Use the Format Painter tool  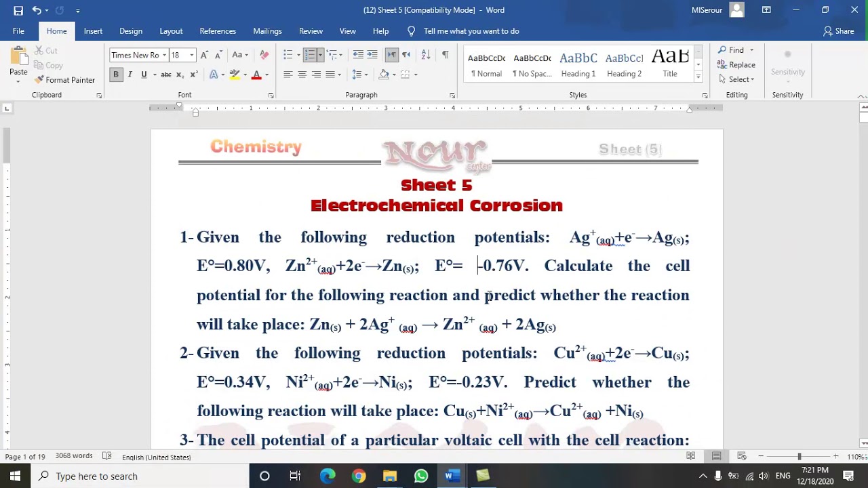(65, 80)
